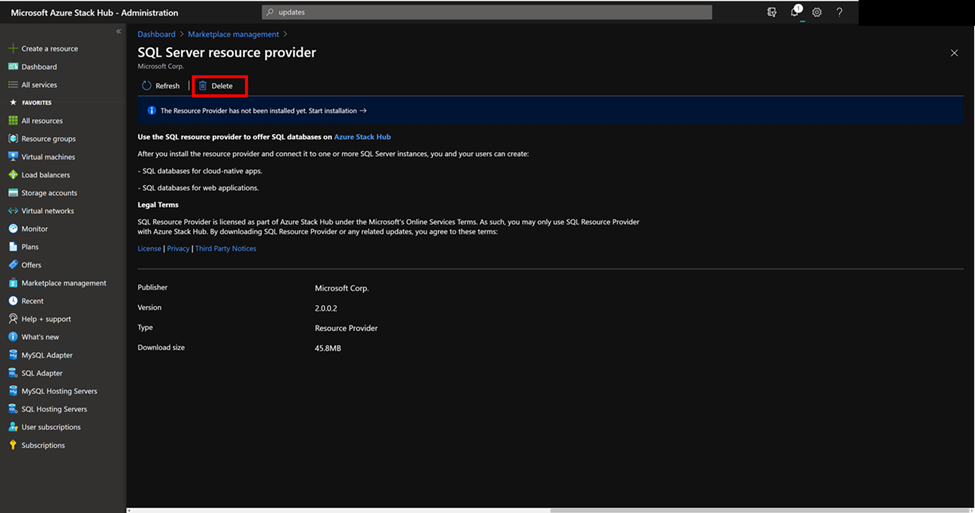Click the Legal Terms heading

pos(158,205)
